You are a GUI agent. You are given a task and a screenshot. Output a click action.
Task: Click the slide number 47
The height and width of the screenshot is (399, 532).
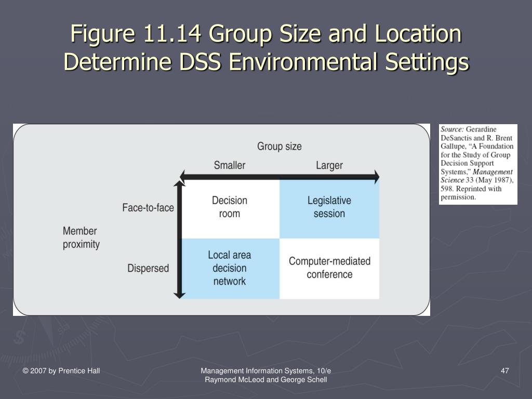(504, 371)
